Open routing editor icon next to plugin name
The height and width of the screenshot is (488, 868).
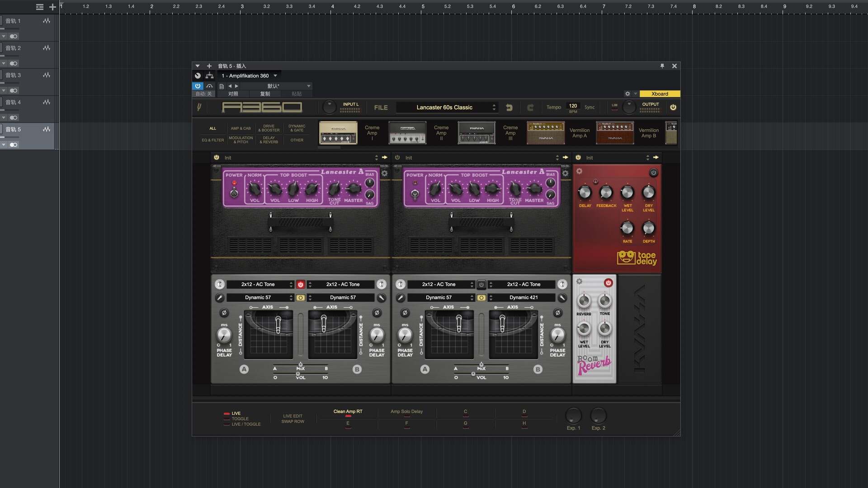coord(209,75)
